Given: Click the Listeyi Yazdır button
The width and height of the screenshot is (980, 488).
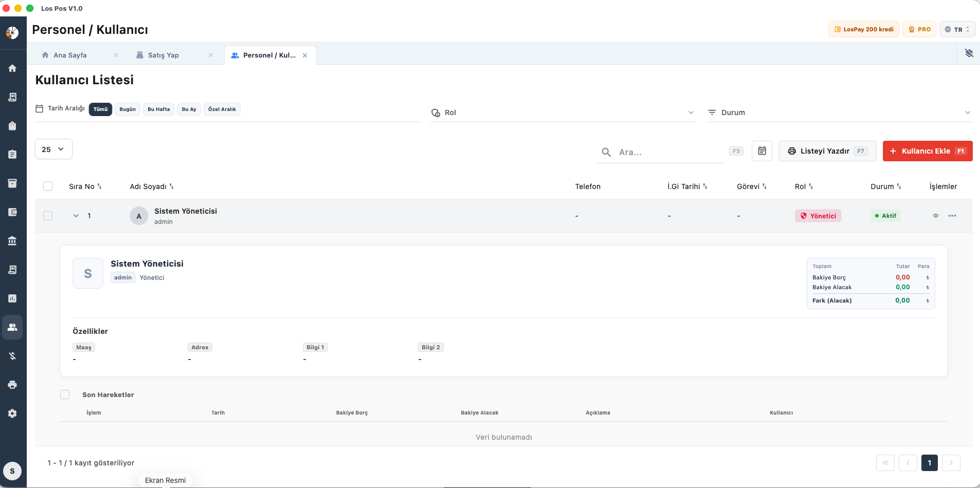Looking at the screenshot, I should 827,151.
